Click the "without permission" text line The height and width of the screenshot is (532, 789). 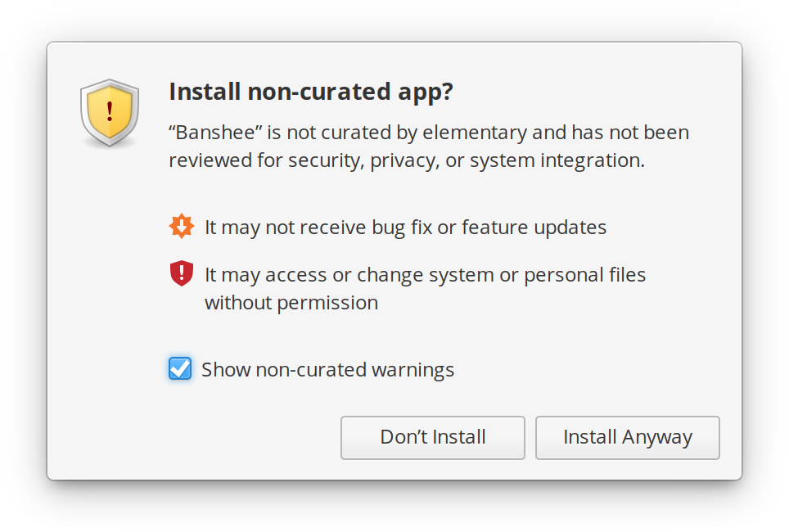pos(291,303)
